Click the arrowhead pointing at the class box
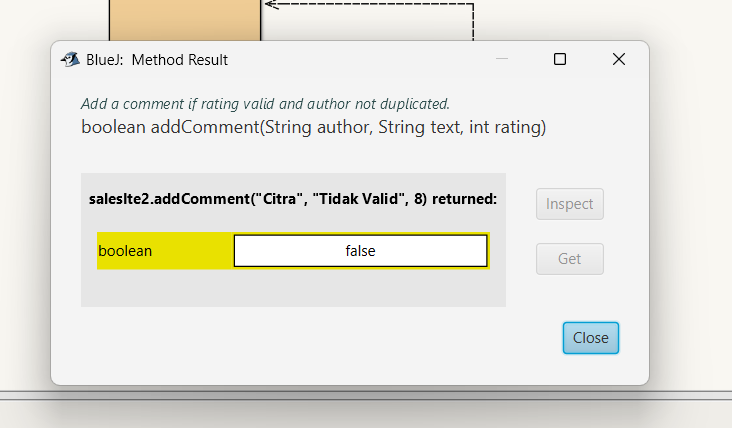Screen dimensions: 732x428 [270, 4]
